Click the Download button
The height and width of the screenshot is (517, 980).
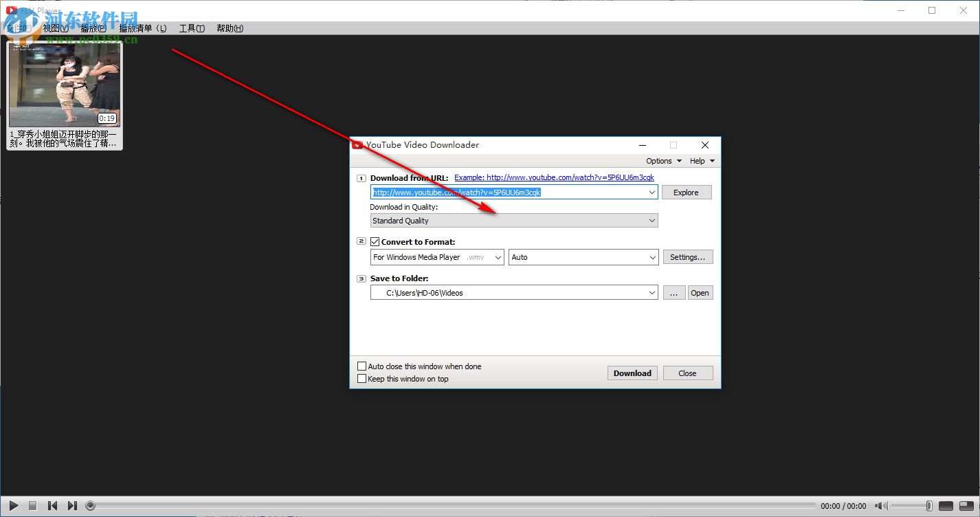point(632,373)
